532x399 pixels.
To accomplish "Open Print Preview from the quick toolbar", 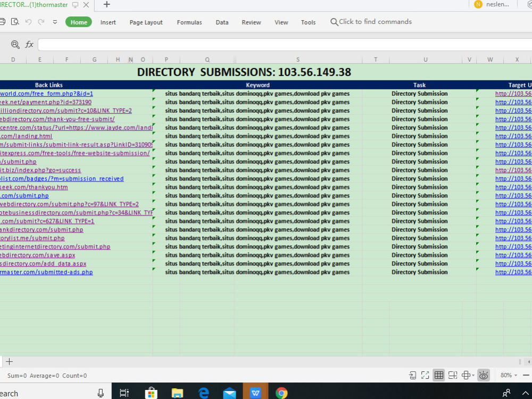I will [x=15, y=22].
